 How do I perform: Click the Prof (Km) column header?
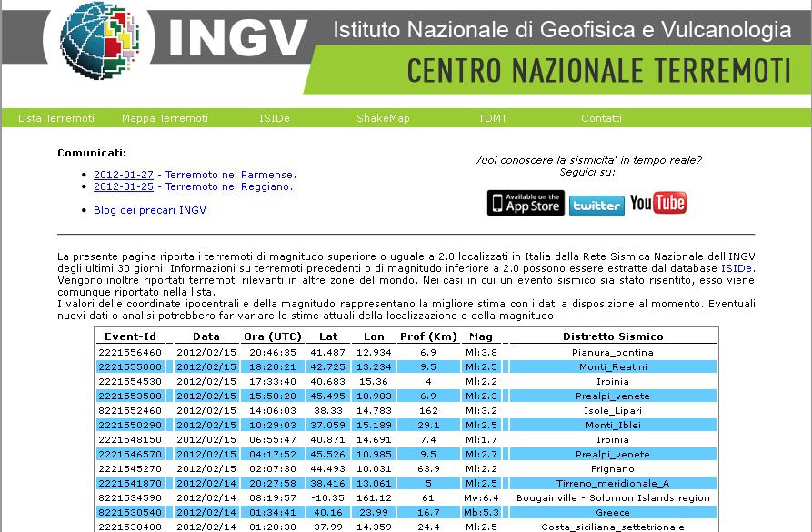(x=428, y=336)
